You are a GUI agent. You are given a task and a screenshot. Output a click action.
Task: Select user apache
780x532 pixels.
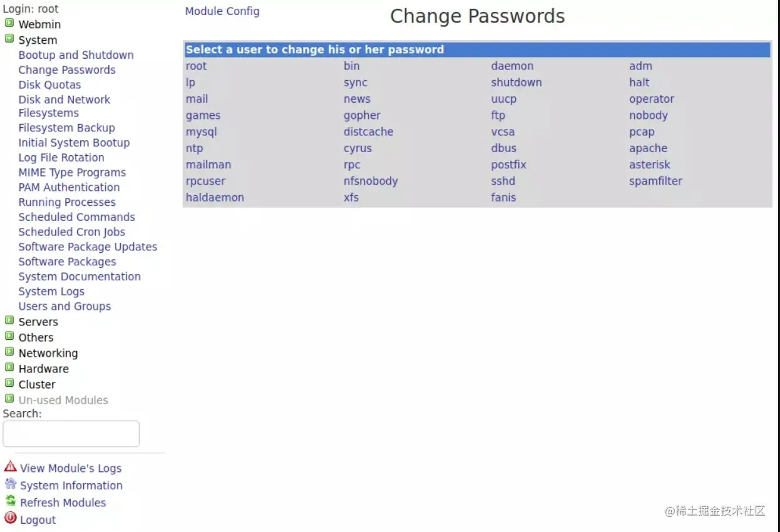coord(648,148)
